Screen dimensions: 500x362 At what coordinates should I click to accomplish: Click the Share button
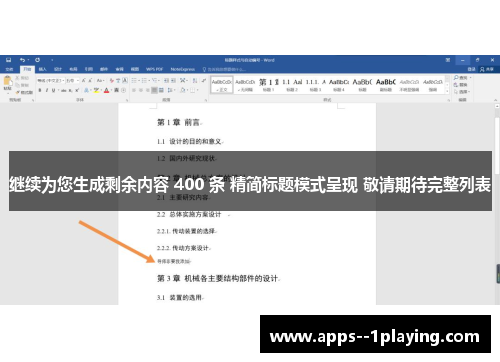487,69
